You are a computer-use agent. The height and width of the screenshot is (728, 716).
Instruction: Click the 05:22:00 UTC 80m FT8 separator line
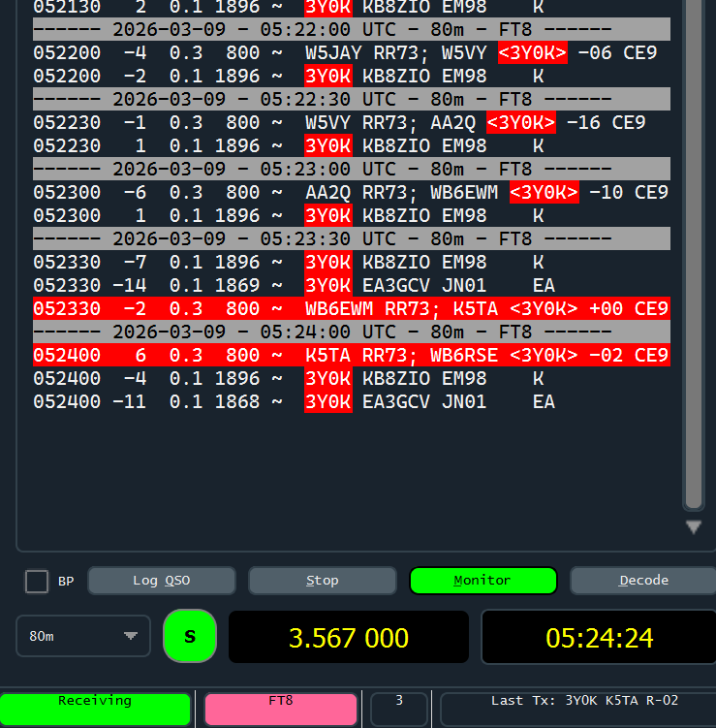pyautogui.click(x=352, y=30)
